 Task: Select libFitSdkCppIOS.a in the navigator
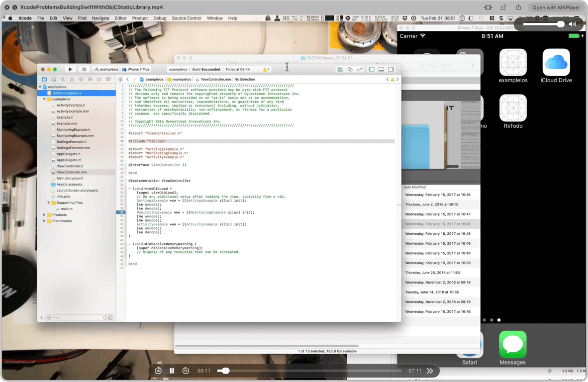point(77,93)
